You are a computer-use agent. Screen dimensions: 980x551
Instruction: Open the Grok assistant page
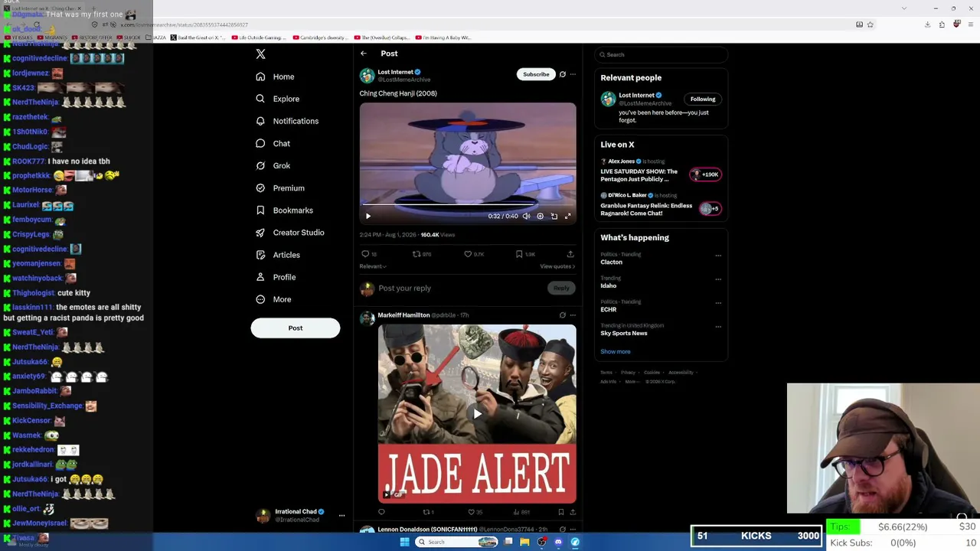(273, 165)
